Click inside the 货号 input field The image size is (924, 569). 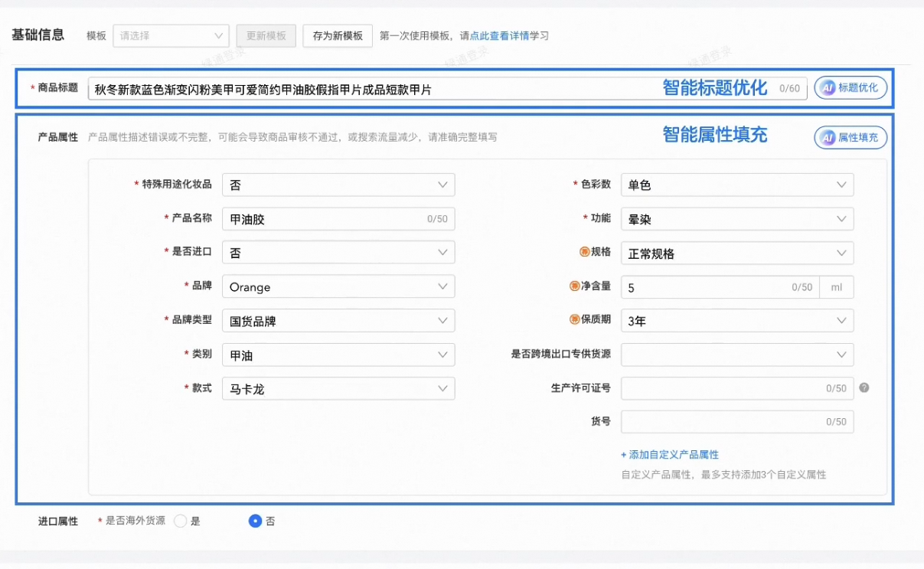coord(735,421)
